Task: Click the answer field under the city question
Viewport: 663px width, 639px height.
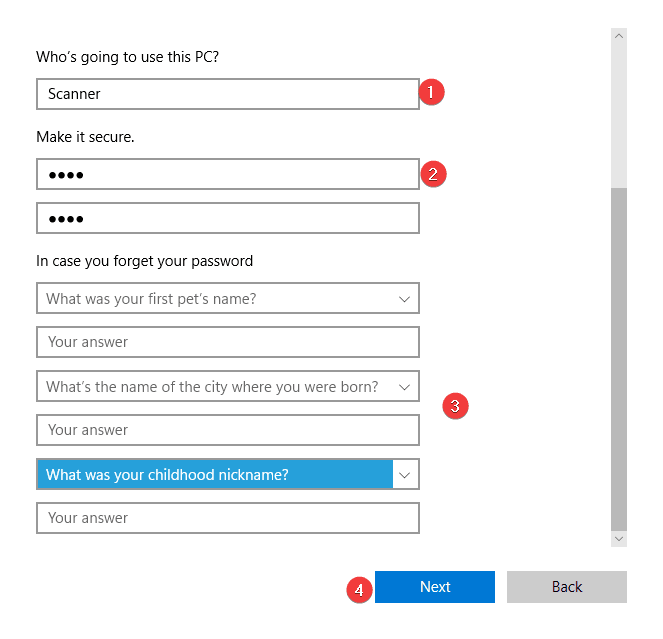Action: 227,430
